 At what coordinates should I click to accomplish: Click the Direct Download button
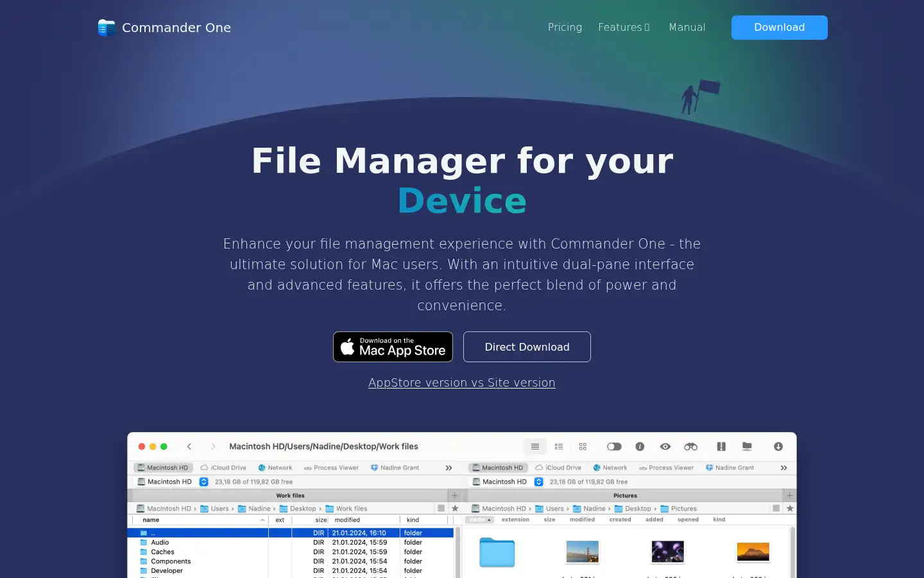(x=527, y=347)
